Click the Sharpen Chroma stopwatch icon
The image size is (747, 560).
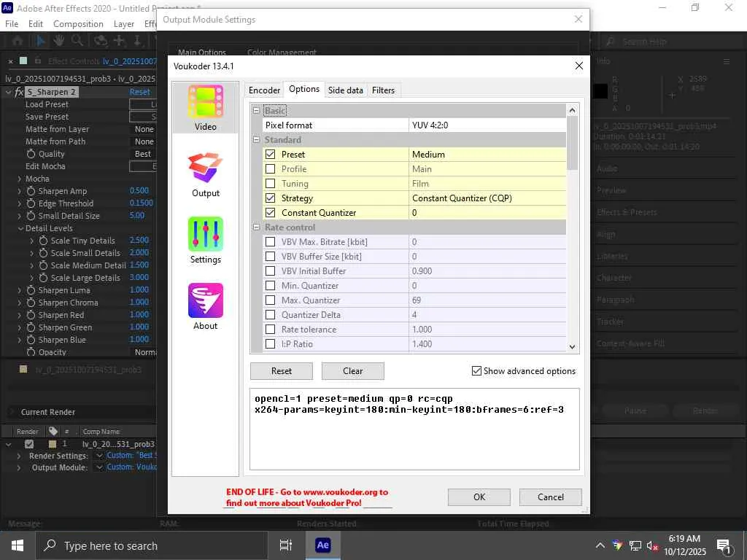point(31,303)
